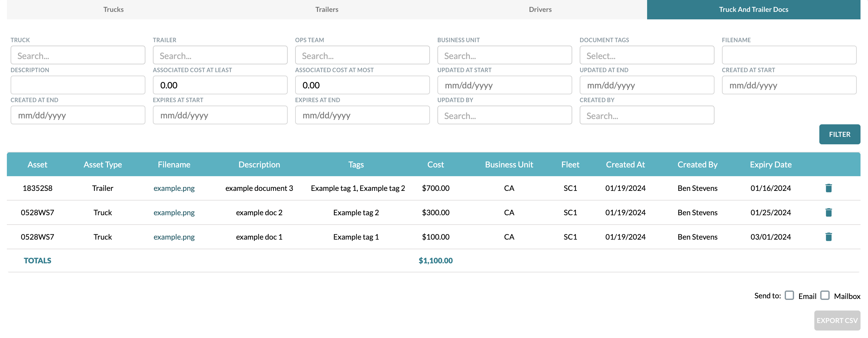Image resolution: width=868 pixels, height=338 pixels.
Task: Click the Associated Cost At Least field
Action: [220, 85]
